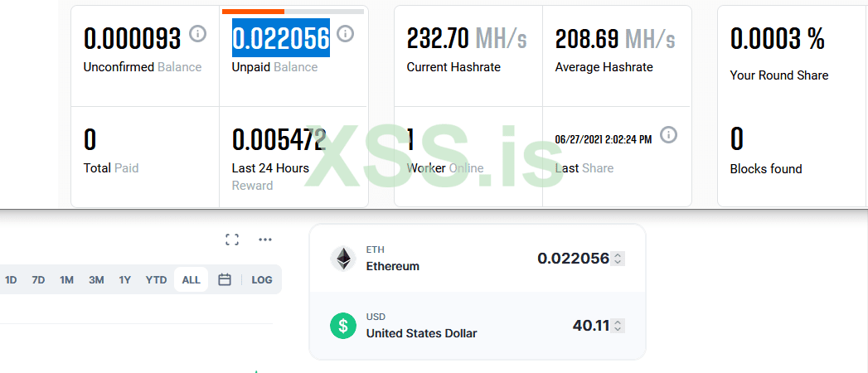Click the ETH amount field 0.022056
Viewport: 868px width, 373px height.
tap(574, 259)
